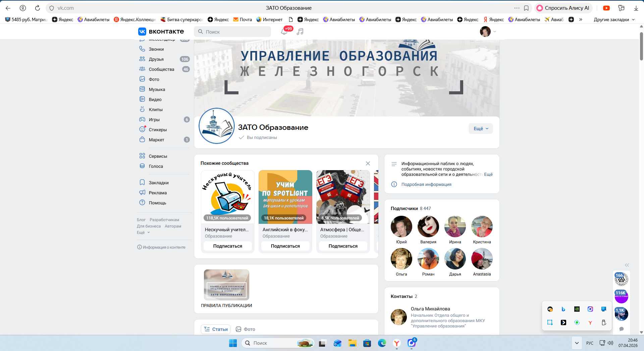This screenshot has height=351, width=644.
Task: Open the Блог footer link
Action: click(141, 220)
